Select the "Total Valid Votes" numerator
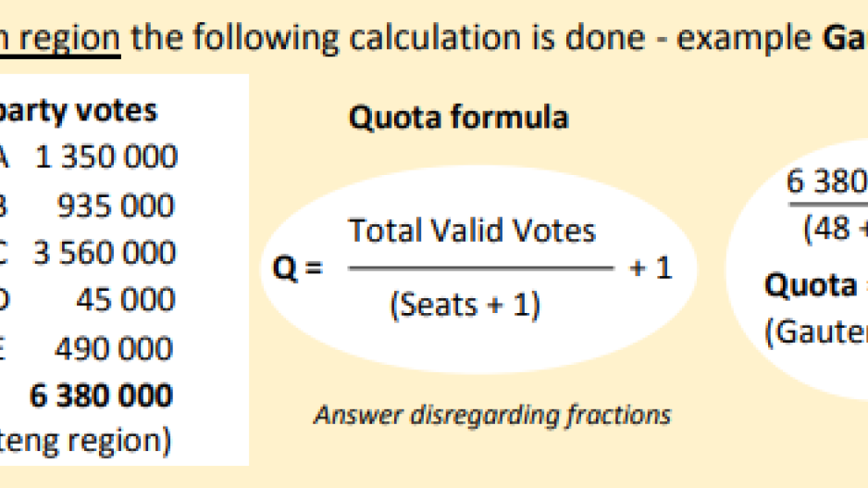The height and width of the screenshot is (488, 868). 472,231
